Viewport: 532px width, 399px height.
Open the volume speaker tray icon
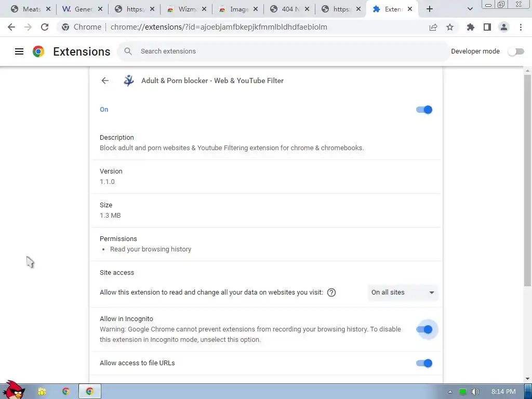pyautogui.click(x=475, y=392)
